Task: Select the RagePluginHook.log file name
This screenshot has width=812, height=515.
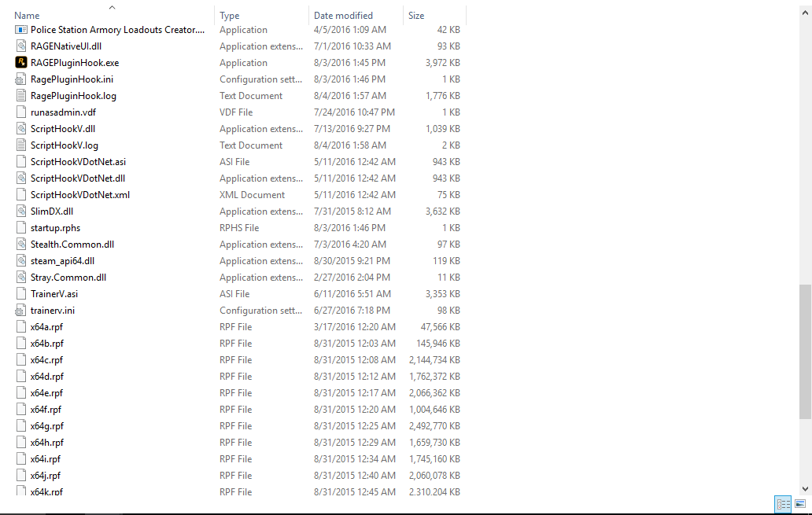Action: pos(73,96)
